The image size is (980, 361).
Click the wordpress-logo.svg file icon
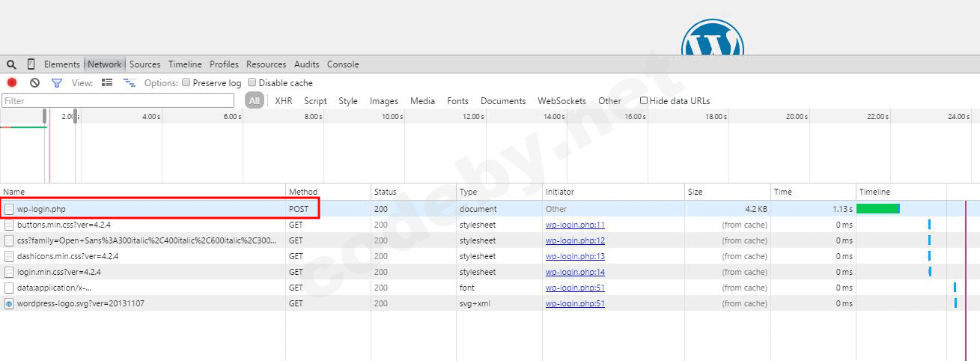tap(9, 303)
